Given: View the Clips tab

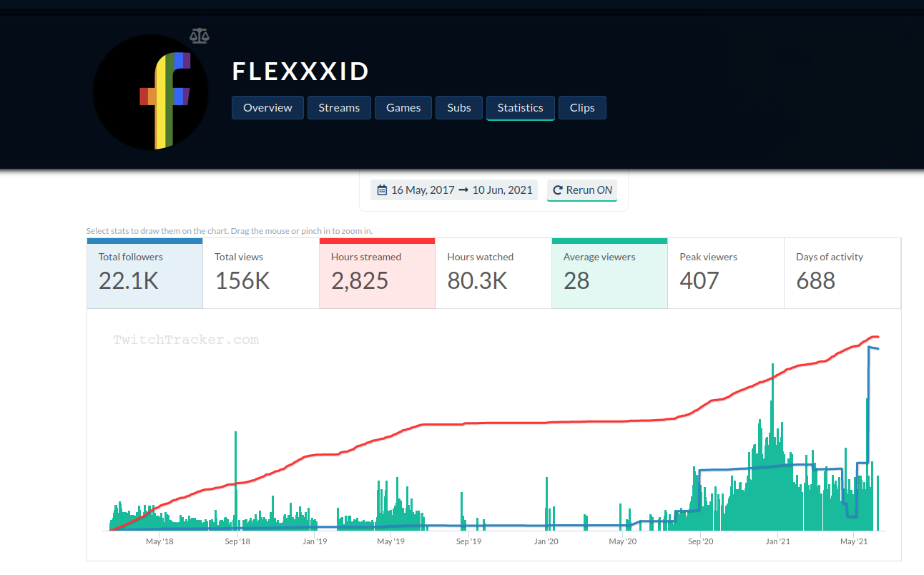Looking at the screenshot, I should 582,108.
